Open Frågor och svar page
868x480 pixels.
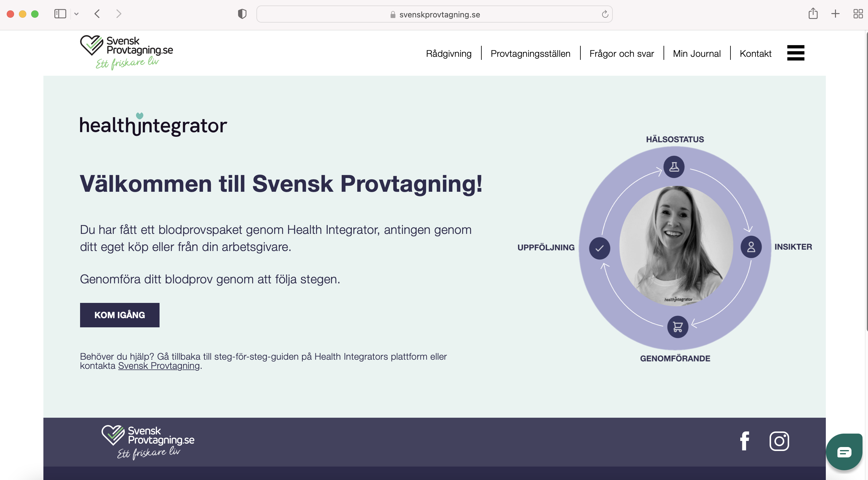(621, 53)
